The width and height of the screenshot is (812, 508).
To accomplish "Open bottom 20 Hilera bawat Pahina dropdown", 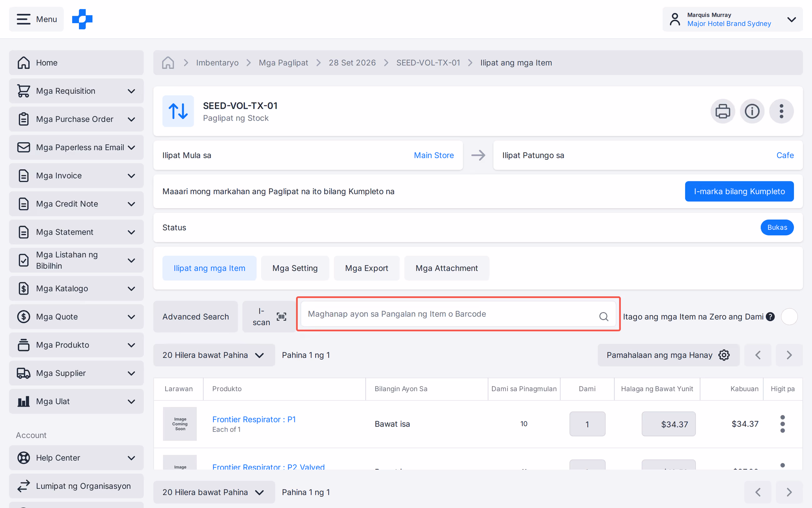I will pos(214,492).
